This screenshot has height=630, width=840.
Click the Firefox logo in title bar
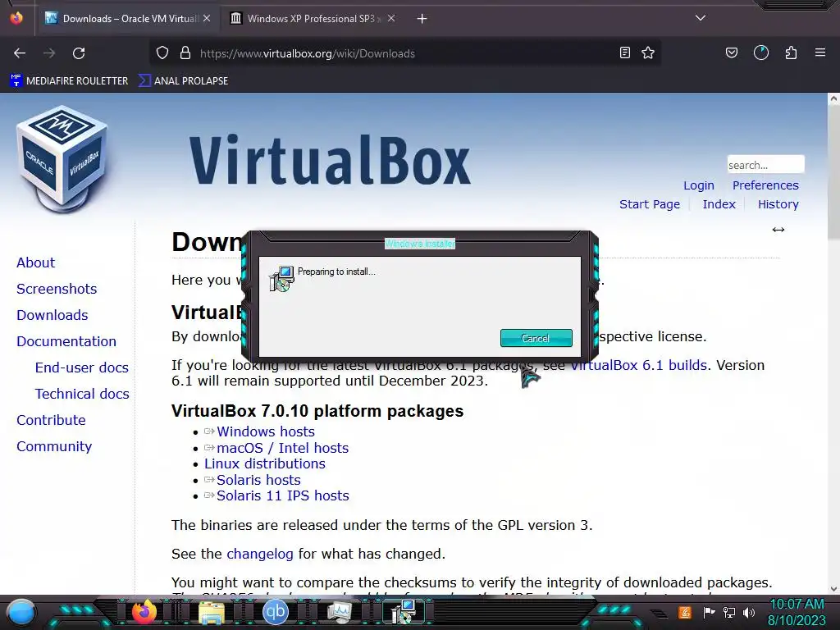click(16, 18)
